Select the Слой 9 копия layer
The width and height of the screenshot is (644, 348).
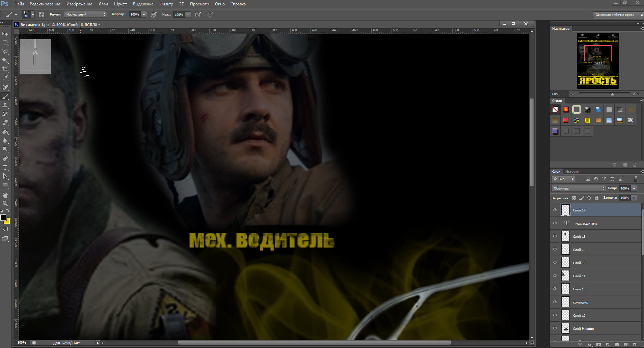point(596,328)
